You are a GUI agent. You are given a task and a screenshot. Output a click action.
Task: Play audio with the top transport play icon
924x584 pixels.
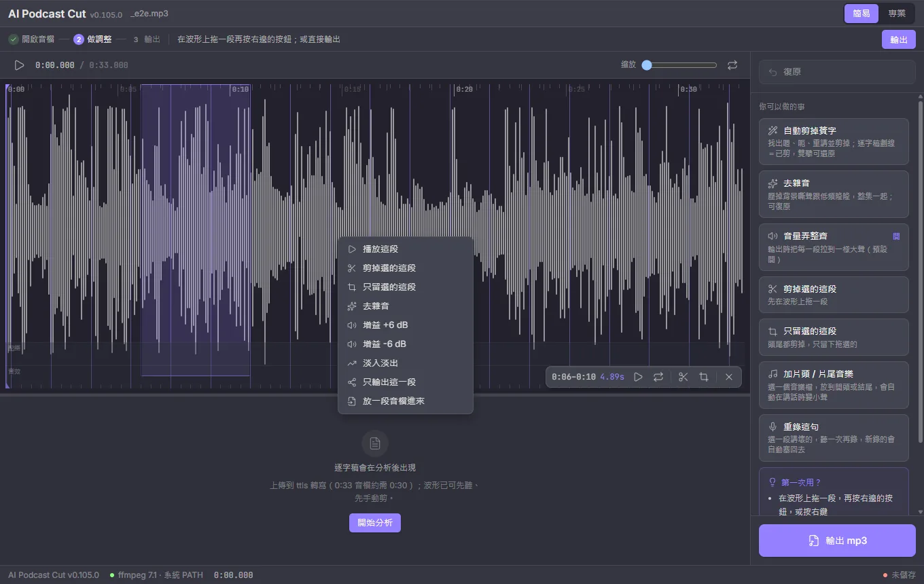[19, 65]
